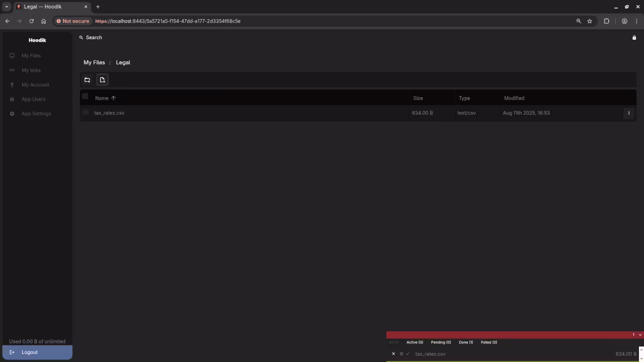Viewport: 644px width, 362px height.
Task: Collapse the upload panel using the chevron
Action: pyautogui.click(x=640, y=335)
